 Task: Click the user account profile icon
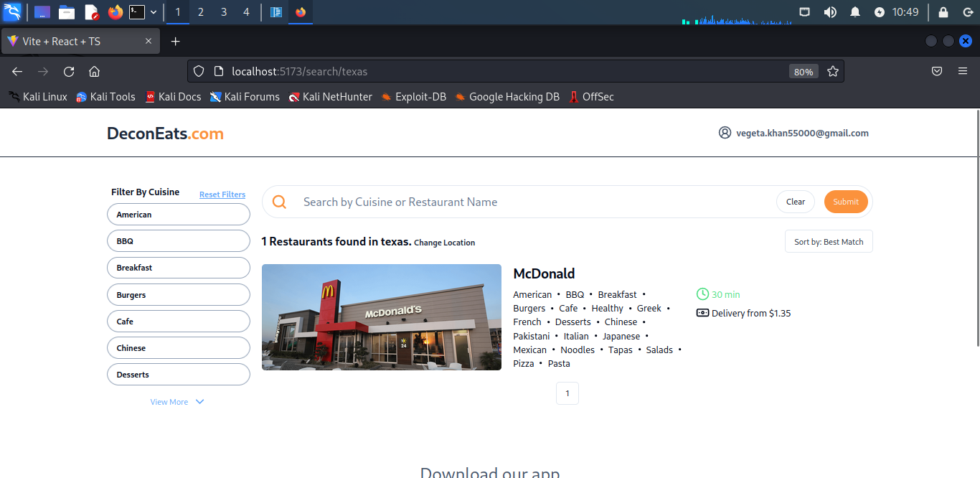click(x=724, y=132)
